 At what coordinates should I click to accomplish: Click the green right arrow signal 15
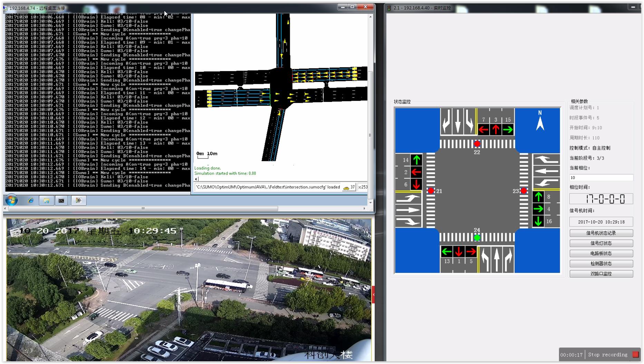(x=508, y=130)
